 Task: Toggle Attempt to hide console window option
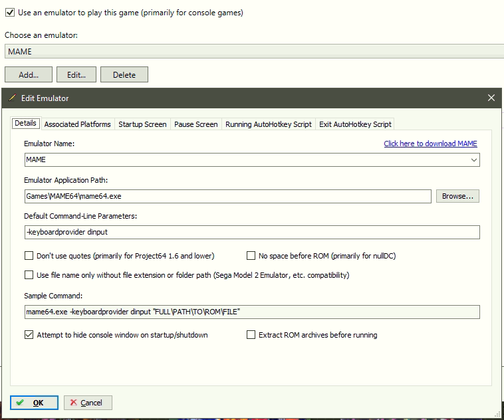click(x=29, y=335)
